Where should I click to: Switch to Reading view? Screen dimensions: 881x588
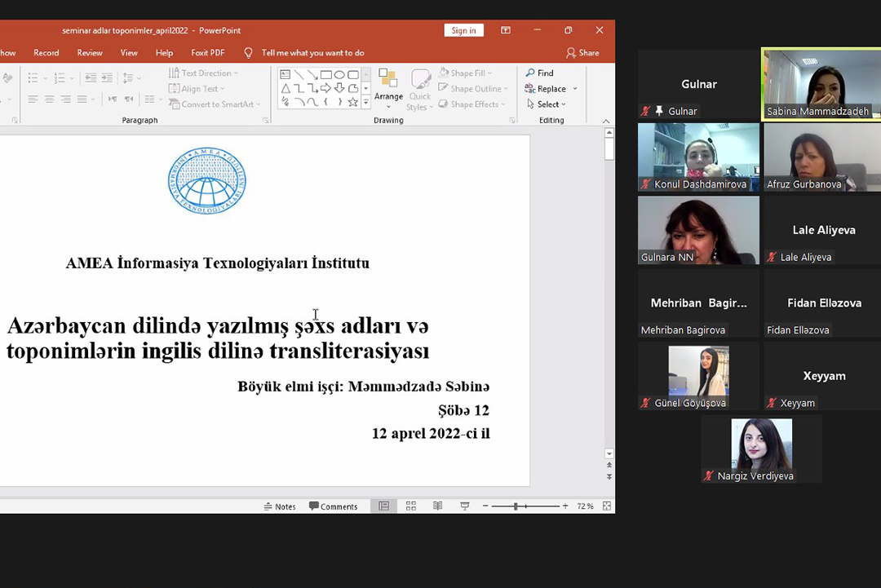coord(438,506)
